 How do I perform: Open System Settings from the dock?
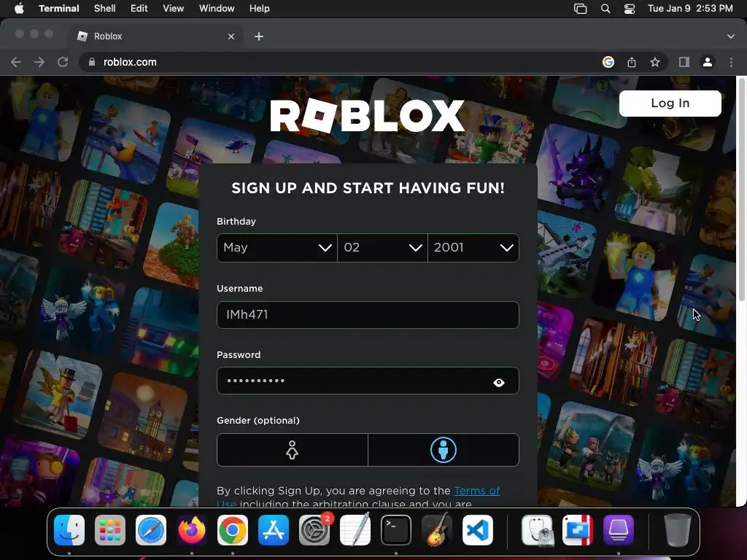coord(314,530)
